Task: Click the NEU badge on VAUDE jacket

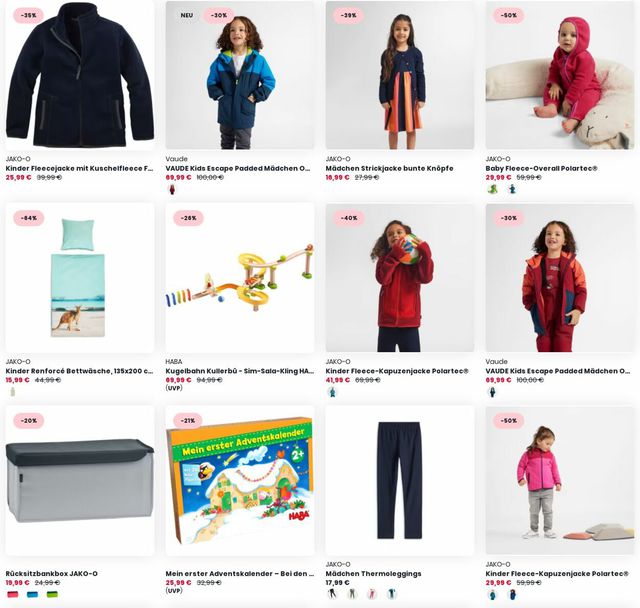Action: click(x=187, y=15)
